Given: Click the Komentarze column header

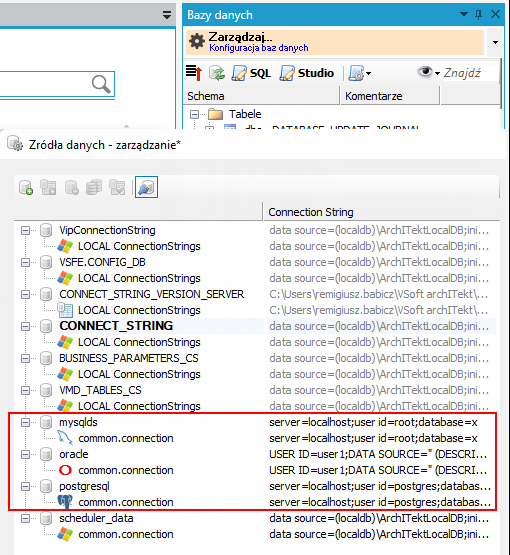Looking at the screenshot, I should 389,96.
